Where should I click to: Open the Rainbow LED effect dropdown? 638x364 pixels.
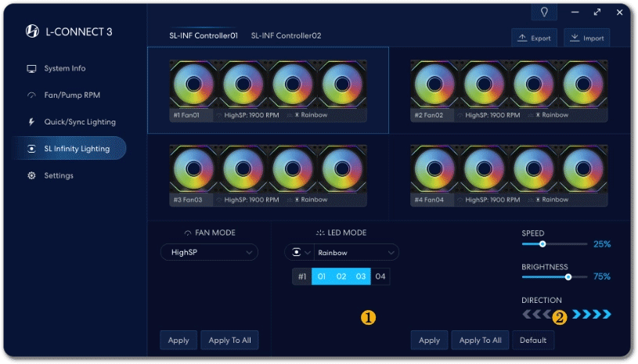[356, 253]
